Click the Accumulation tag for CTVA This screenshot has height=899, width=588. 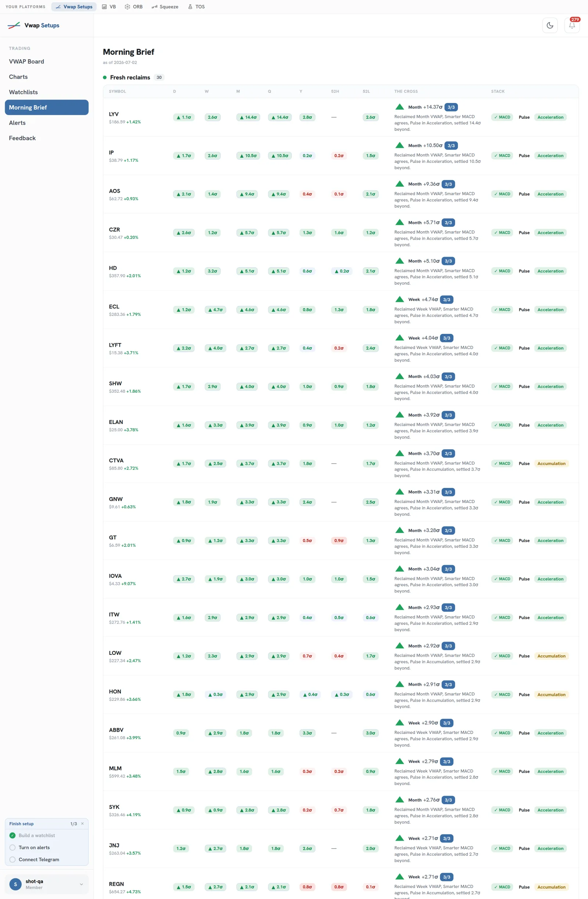point(551,464)
